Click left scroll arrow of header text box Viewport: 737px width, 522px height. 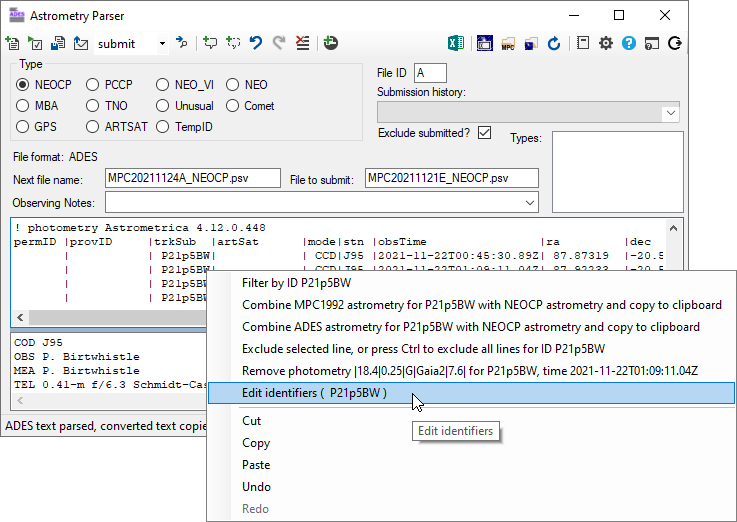coord(20,400)
